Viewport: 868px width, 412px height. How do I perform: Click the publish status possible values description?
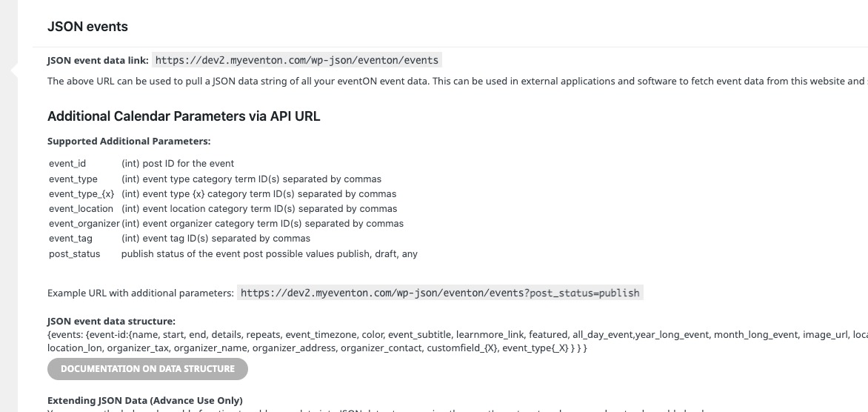coord(270,254)
